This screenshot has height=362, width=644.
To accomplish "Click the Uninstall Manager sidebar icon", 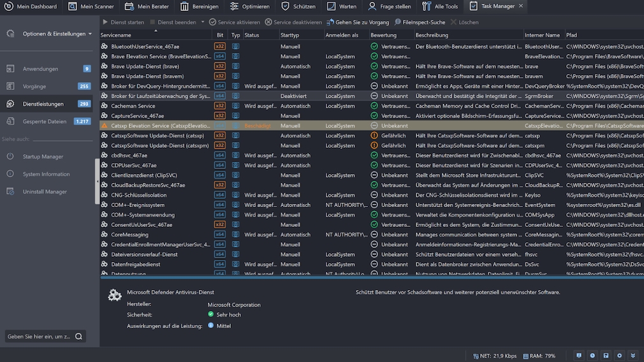I will coord(10,191).
